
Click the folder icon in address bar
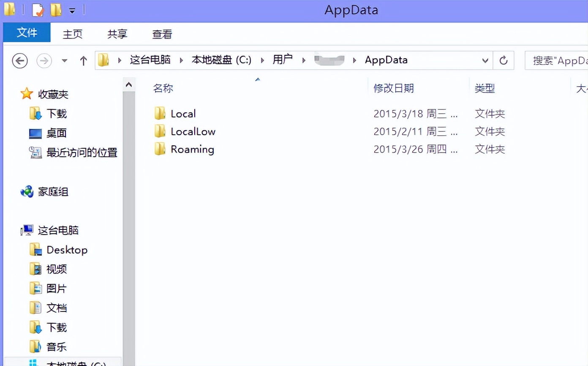point(103,60)
